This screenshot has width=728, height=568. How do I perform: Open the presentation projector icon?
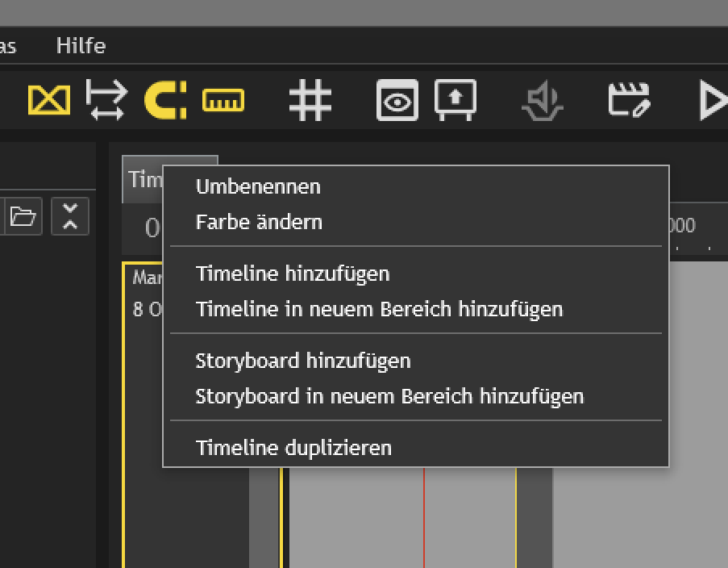point(456,98)
